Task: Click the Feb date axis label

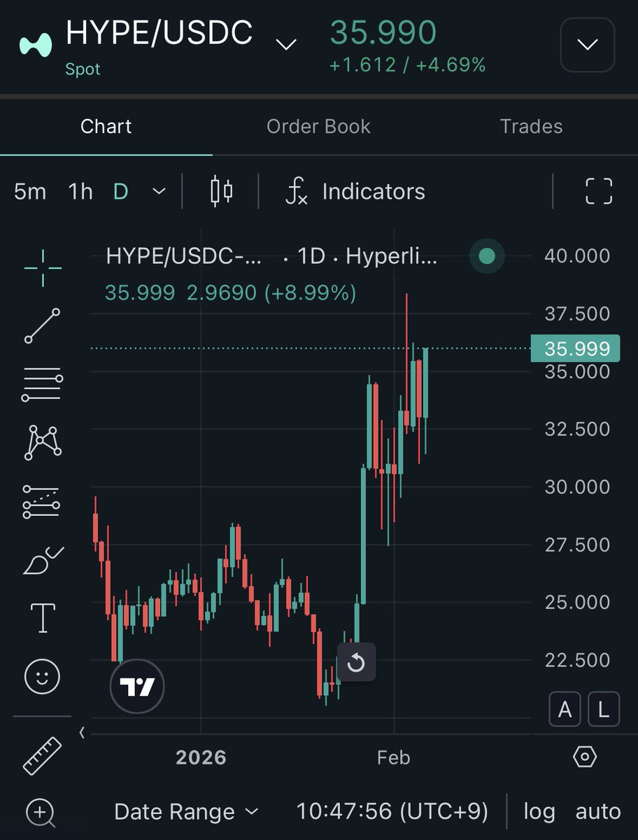Action: pyautogui.click(x=394, y=757)
